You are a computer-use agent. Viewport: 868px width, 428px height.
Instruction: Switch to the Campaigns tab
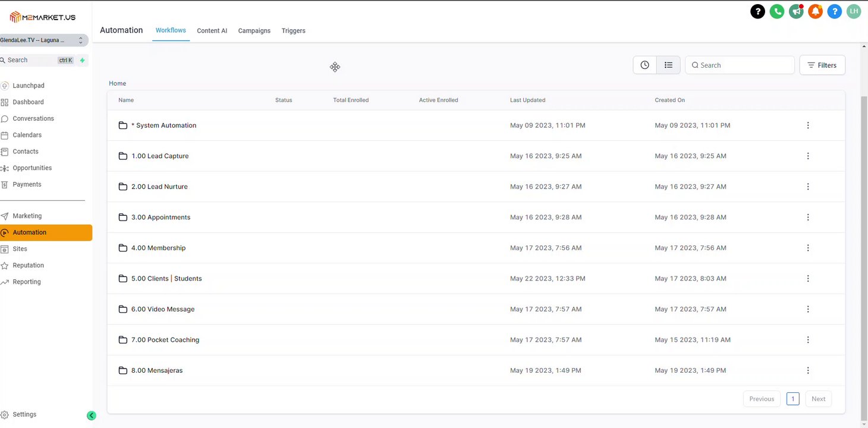(254, 30)
